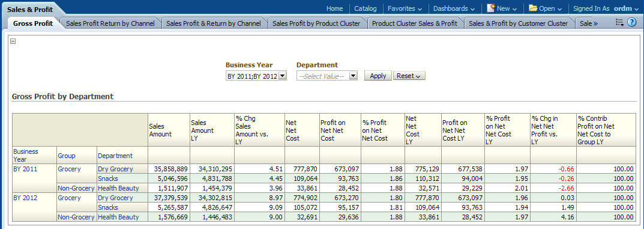Viewport: 644px width, 229px height.
Task: Switch to Sales Profit Return by Channel tab
Action: tap(110, 23)
